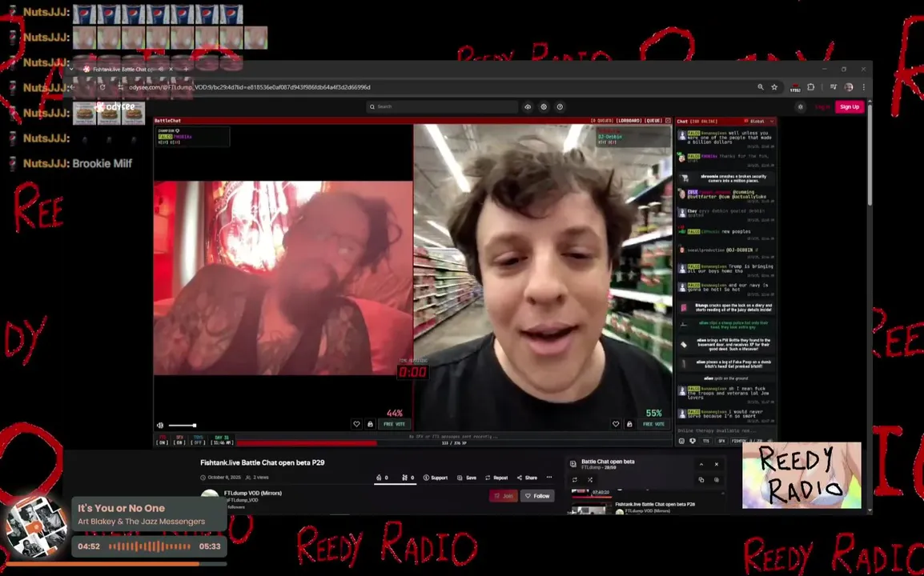Click the Reedy Radio image overlay
Viewport: 924px width, 576px height.
(801, 475)
